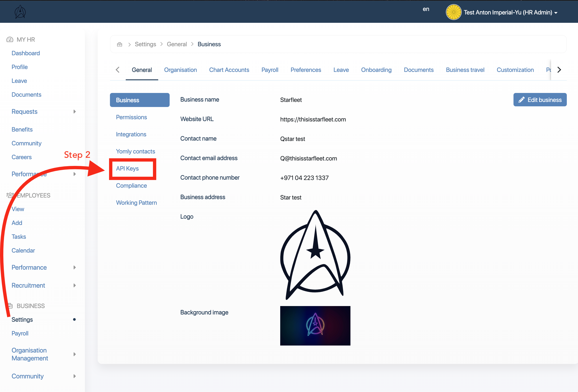Click the user avatar sun icon
578x392 pixels.
[x=453, y=12]
